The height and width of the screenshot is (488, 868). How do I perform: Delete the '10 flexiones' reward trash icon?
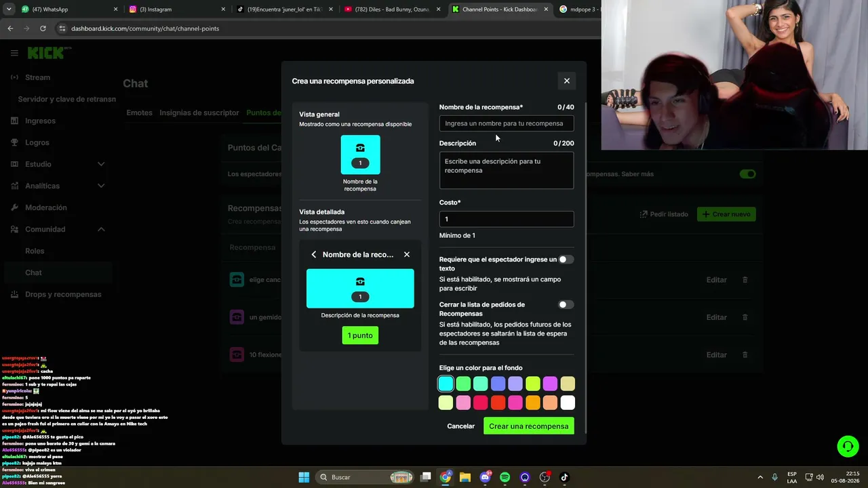pyautogui.click(x=745, y=354)
